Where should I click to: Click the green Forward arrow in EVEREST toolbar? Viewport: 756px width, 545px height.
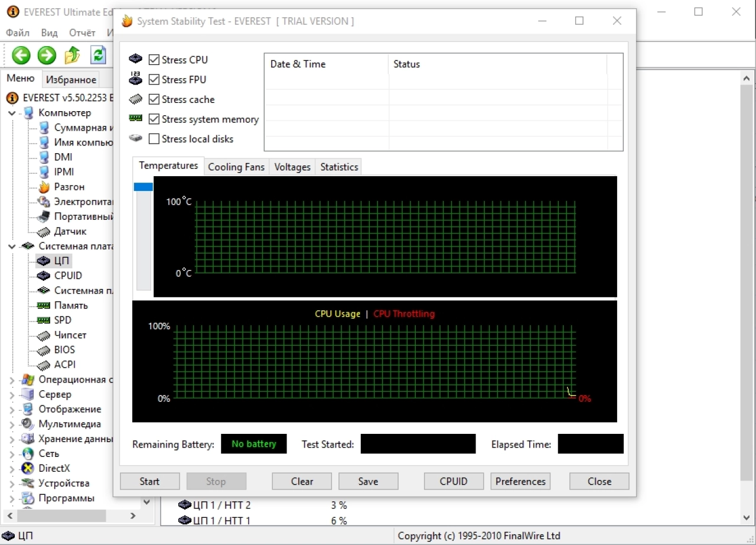47,56
